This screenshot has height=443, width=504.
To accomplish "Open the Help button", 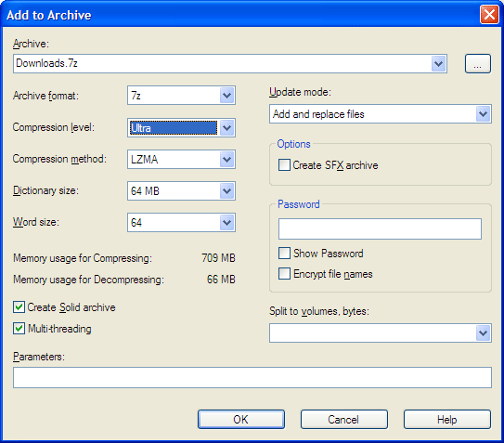I will pos(447,419).
